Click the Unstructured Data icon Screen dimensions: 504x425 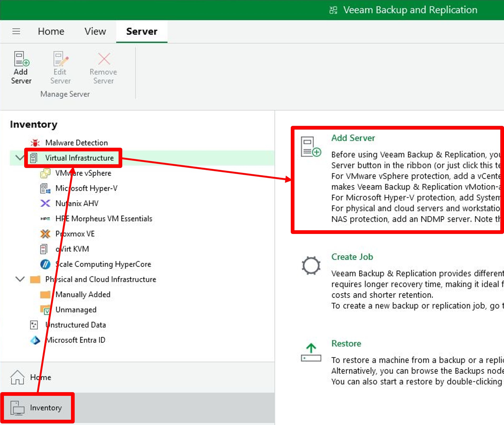point(34,325)
